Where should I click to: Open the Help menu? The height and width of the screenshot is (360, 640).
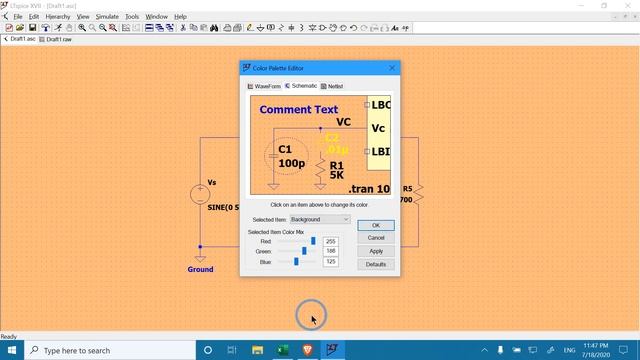[180, 17]
